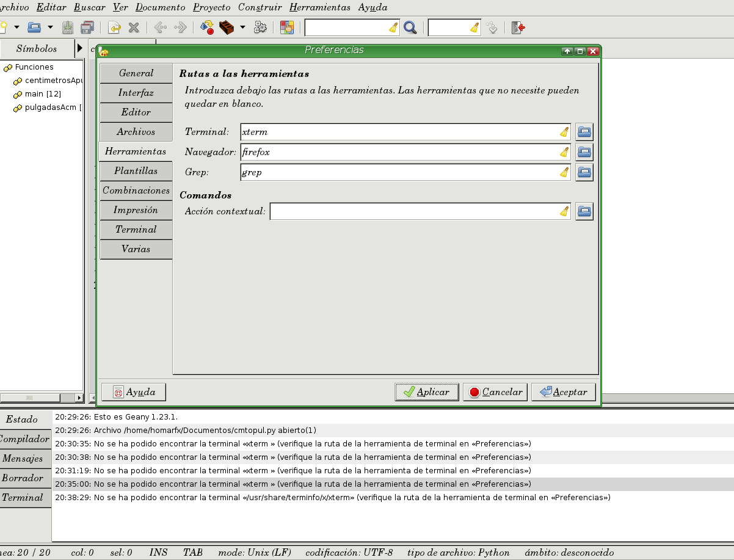Open the color chooser from the toolbar
This screenshot has height=560, width=734.
(x=287, y=27)
